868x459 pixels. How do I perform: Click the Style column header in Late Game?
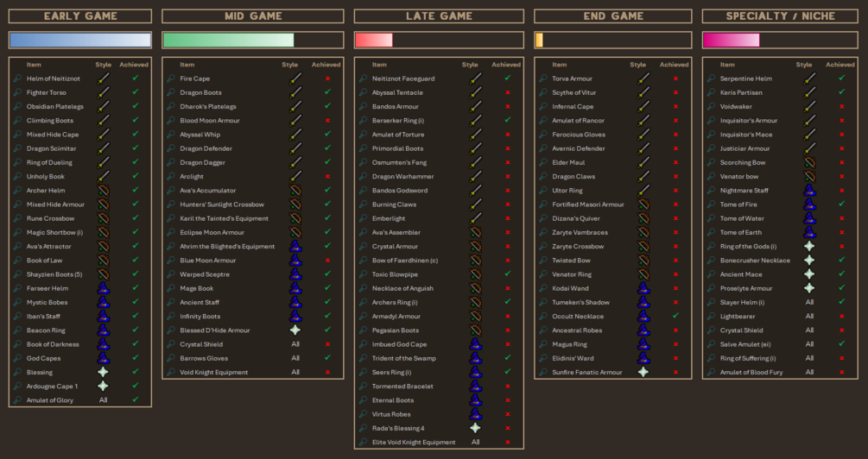[470, 65]
